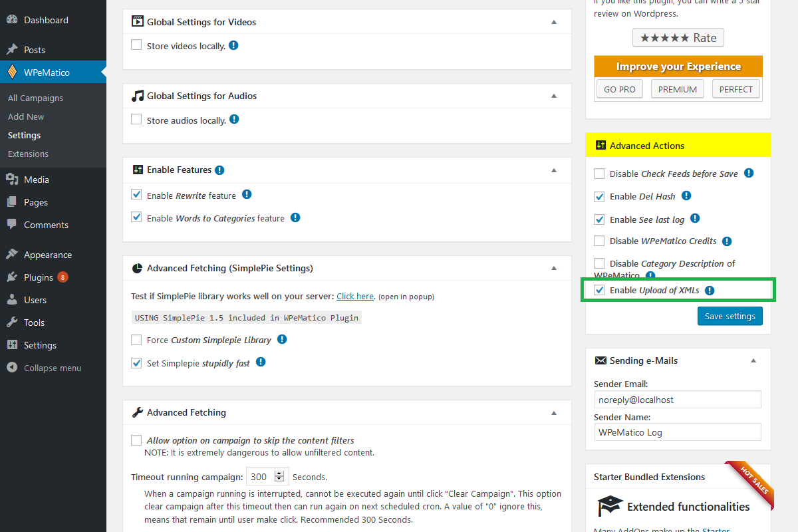Check Force Custom Simplepie Library
The width and height of the screenshot is (798, 532).
pos(136,340)
